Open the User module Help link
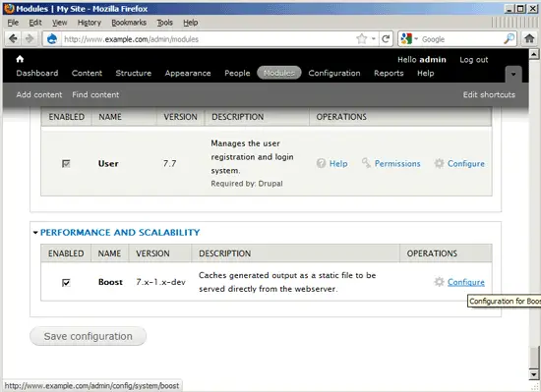This screenshot has height=392, width=541. pyautogui.click(x=338, y=164)
